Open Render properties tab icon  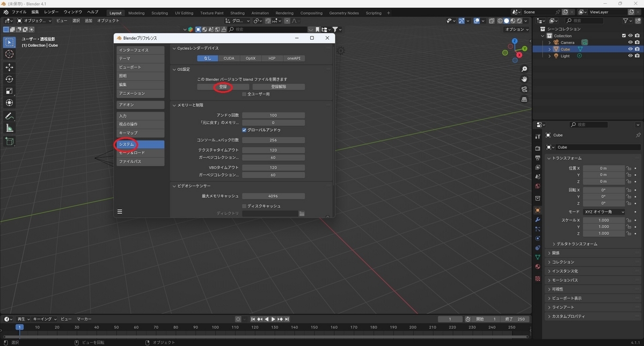538,149
